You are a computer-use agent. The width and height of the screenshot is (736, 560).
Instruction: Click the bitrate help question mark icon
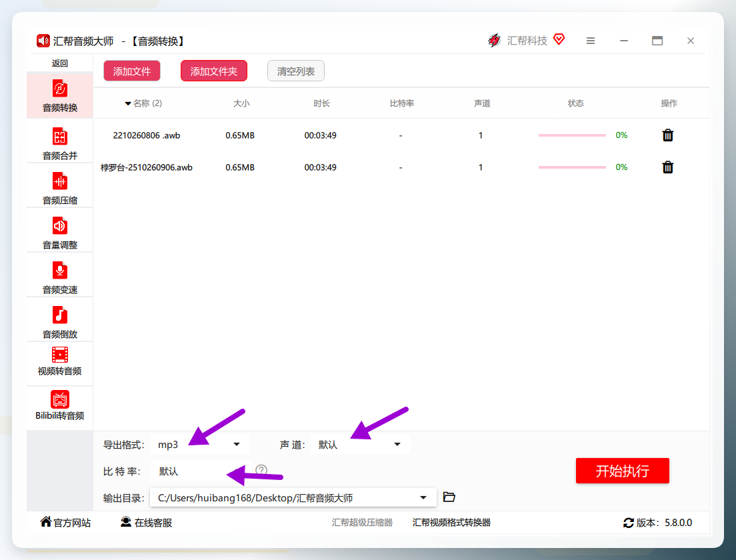261,470
